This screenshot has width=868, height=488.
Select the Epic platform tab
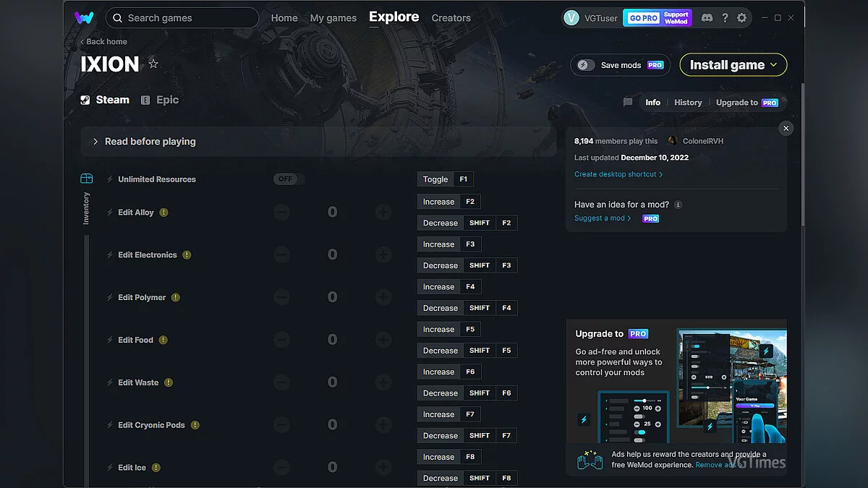[160, 100]
